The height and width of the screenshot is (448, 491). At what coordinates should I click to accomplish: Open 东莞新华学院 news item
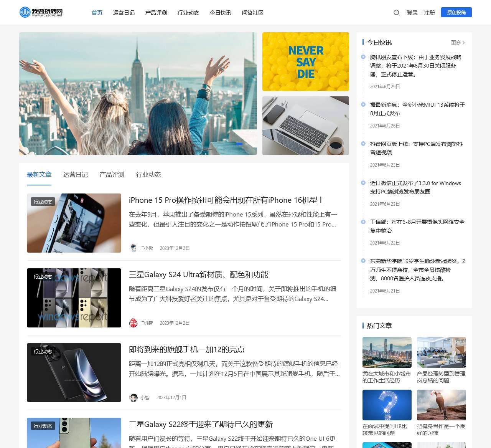click(x=417, y=269)
